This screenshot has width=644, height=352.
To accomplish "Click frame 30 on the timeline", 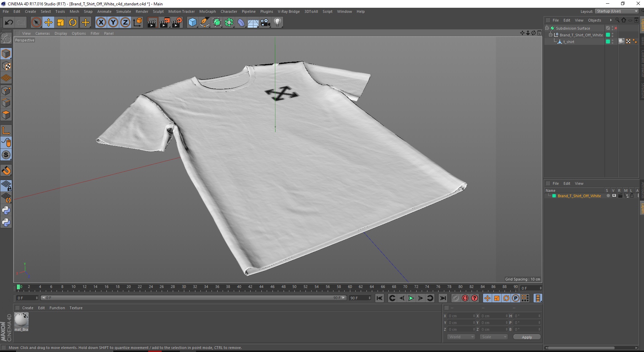I will tap(184, 287).
